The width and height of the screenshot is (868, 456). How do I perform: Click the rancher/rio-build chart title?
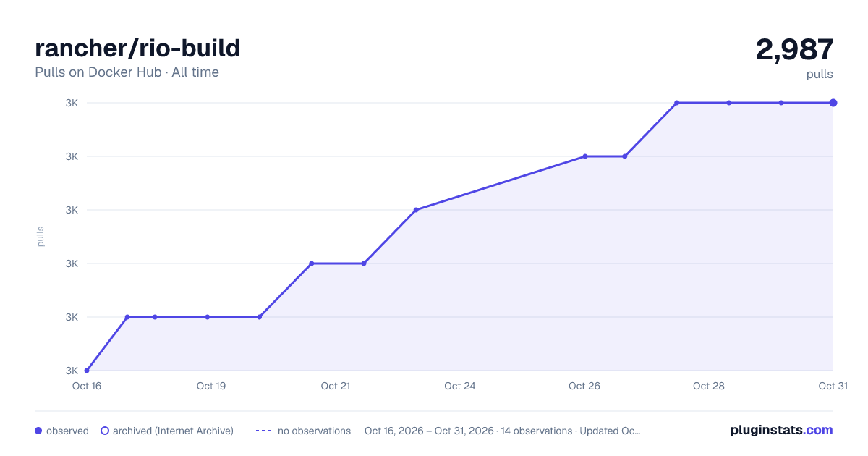137,48
